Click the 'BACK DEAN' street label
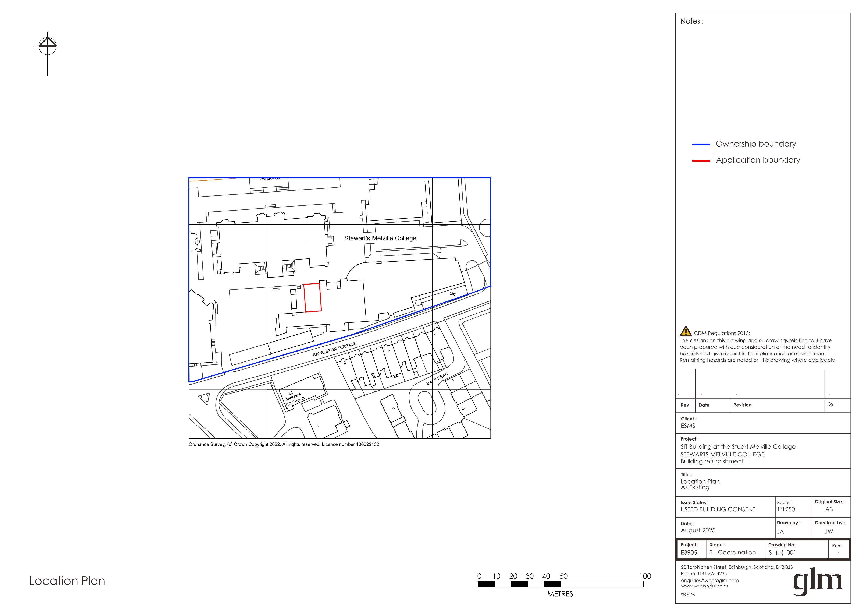 [437, 379]
